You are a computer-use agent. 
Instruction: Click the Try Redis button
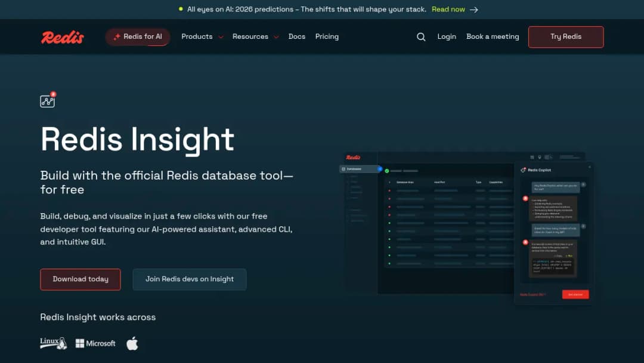(565, 37)
